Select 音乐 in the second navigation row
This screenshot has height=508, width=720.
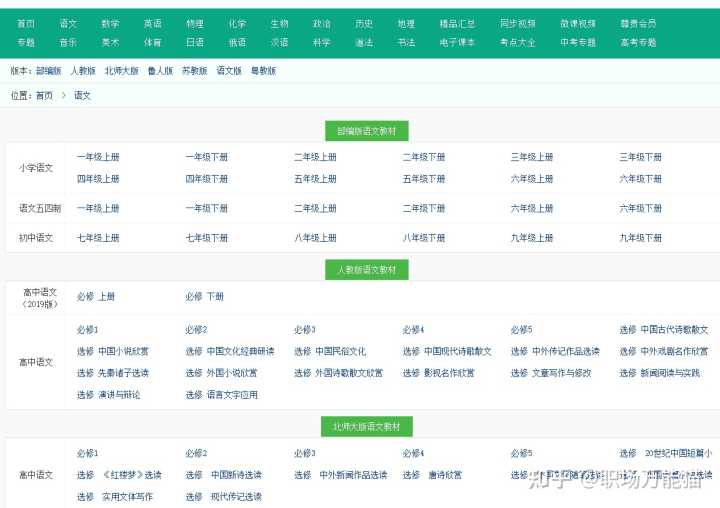coord(68,42)
